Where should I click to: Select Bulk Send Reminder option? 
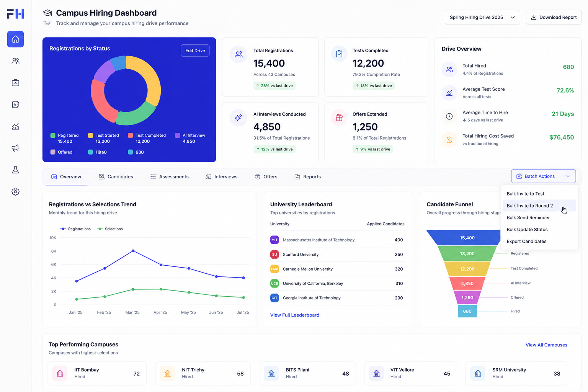click(x=539, y=217)
